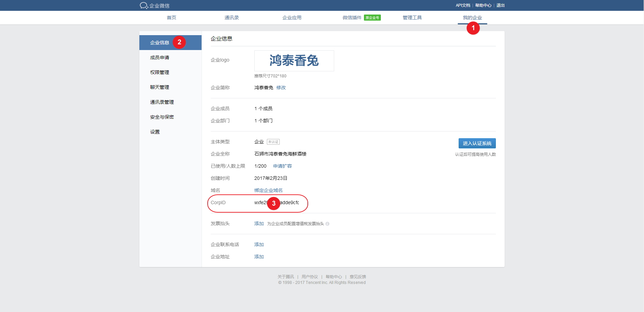The image size is (644, 312).
Task: Click the 关于腾讯 footer link
Action: (286, 277)
